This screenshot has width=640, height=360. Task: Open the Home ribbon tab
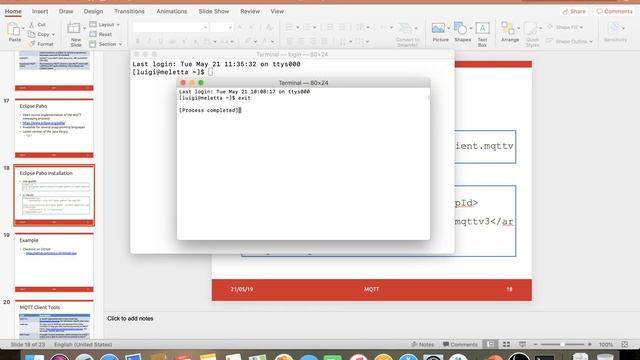[13, 11]
